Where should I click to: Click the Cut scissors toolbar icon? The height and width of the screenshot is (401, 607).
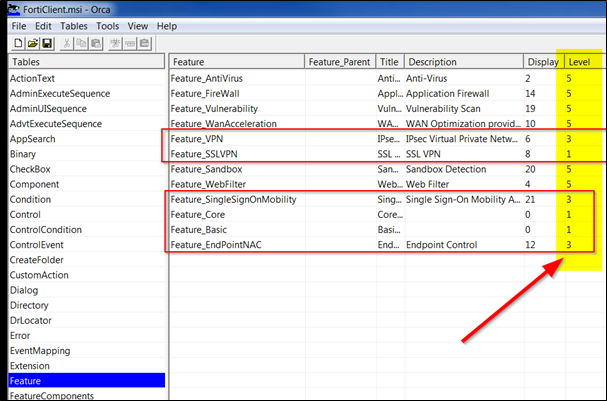[x=67, y=43]
